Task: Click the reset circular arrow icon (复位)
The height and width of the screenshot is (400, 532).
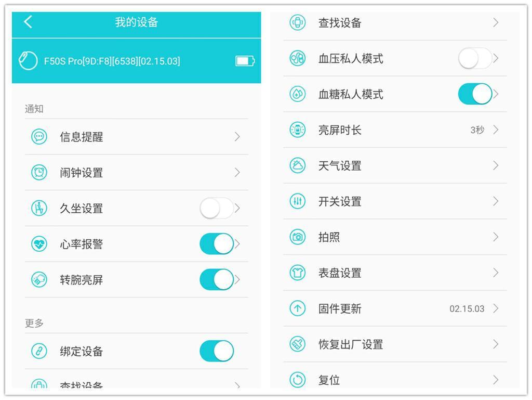Action: (297, 380)
